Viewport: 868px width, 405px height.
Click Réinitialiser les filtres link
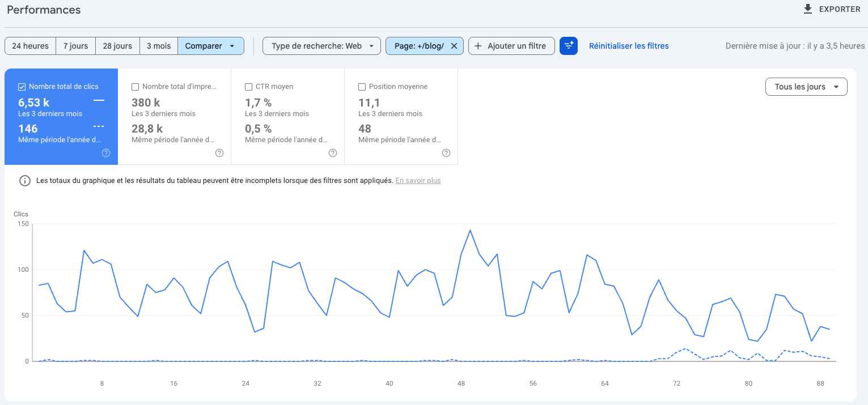click(x=629, y=46)
